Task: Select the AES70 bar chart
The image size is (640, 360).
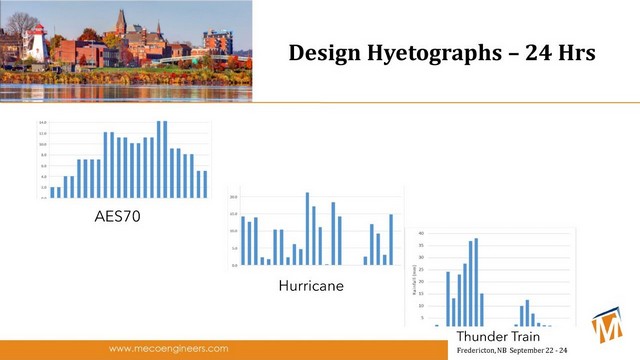Action: (x=124, y=159)
